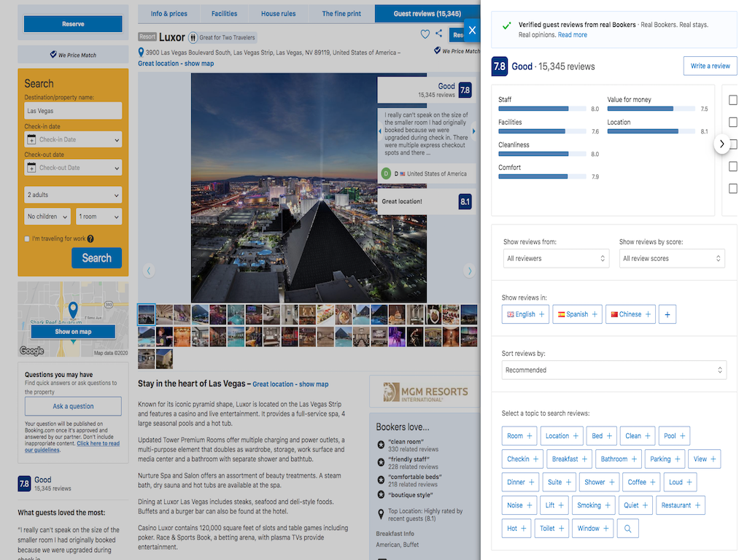Tick the fifth checkbox in reviews panel

coord(732,189)
